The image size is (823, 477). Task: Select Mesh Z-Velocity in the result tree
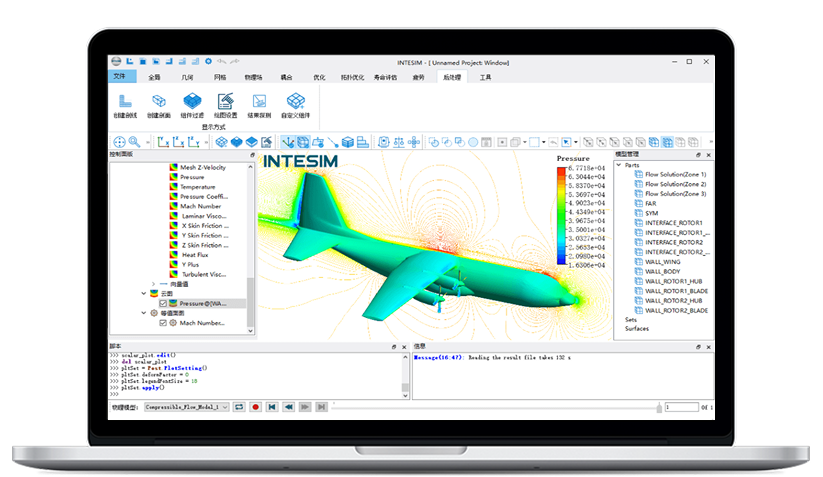click(x=203, y=167)
